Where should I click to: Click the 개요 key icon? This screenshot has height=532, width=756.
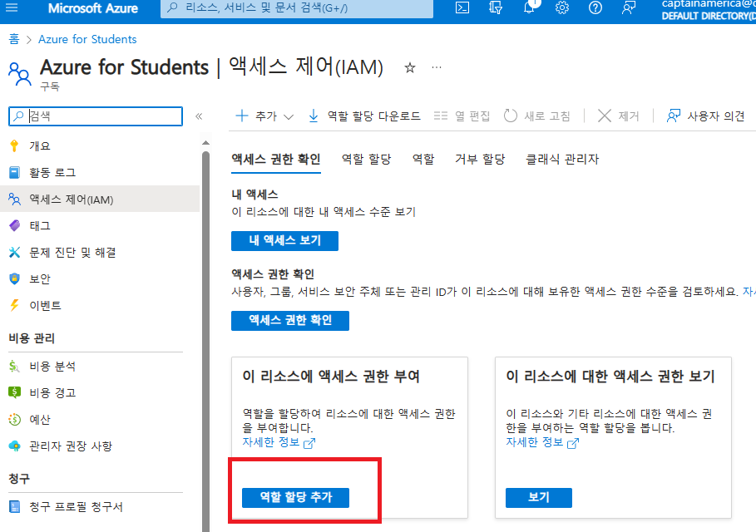[x=14, y=146]
